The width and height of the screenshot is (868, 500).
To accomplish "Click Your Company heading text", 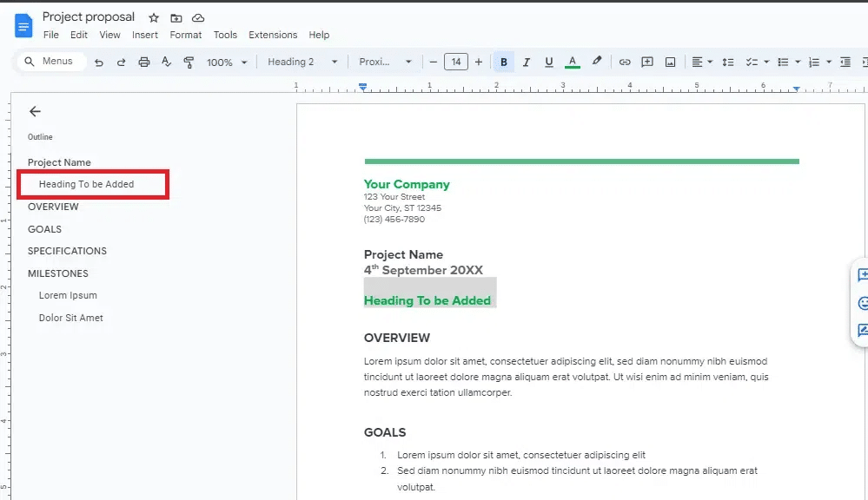I will (x=407, y=184).
